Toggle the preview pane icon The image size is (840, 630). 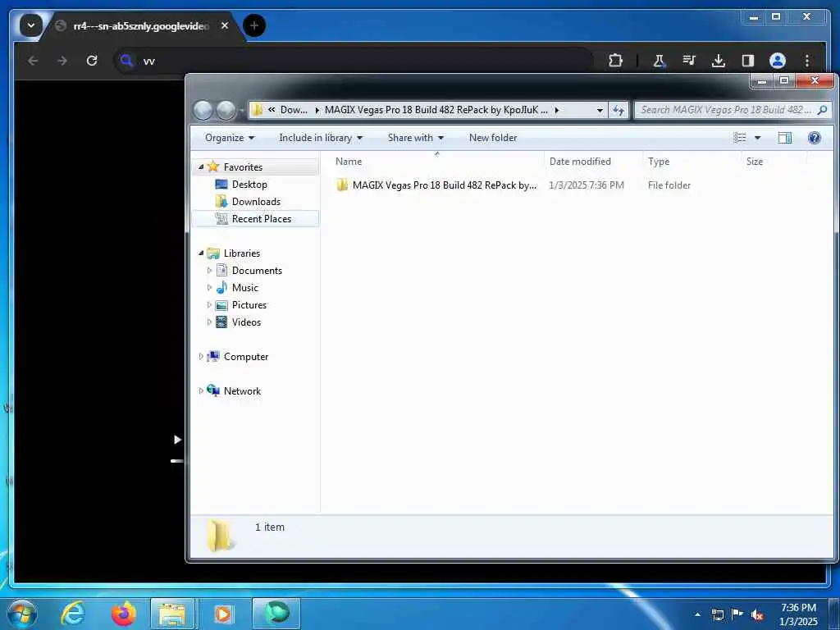click(x=785, y=138)
